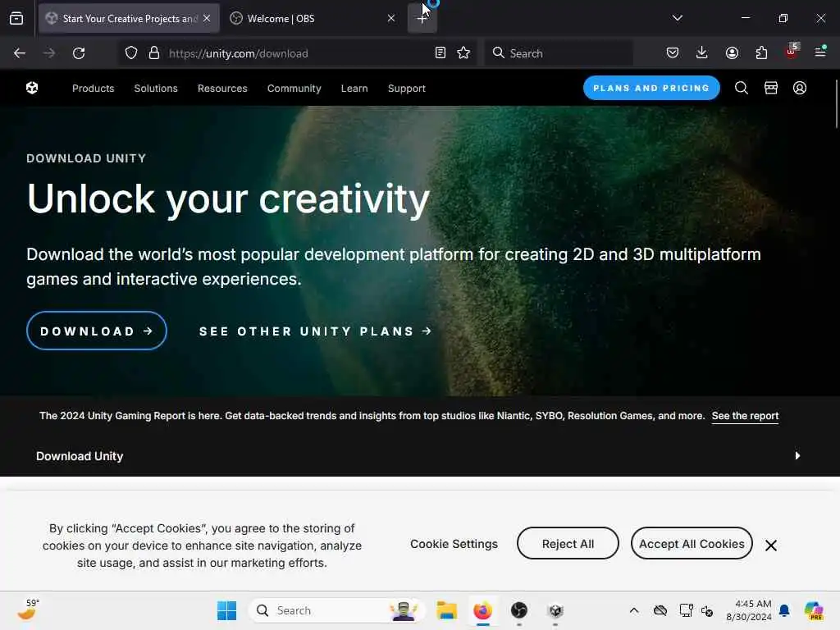840x630 pixels.
Task: Open Cookie Settings
Action: point(454,545)
